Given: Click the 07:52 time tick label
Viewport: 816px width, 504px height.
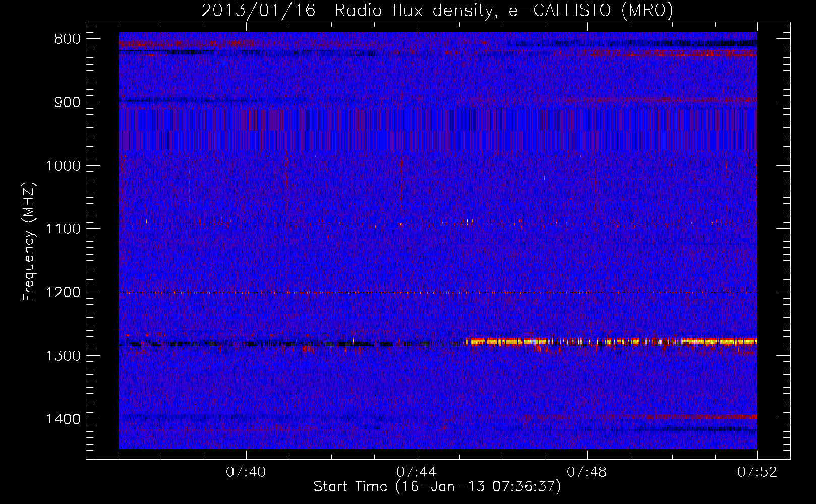Looking at the screenshot, I should click(757, 472).
